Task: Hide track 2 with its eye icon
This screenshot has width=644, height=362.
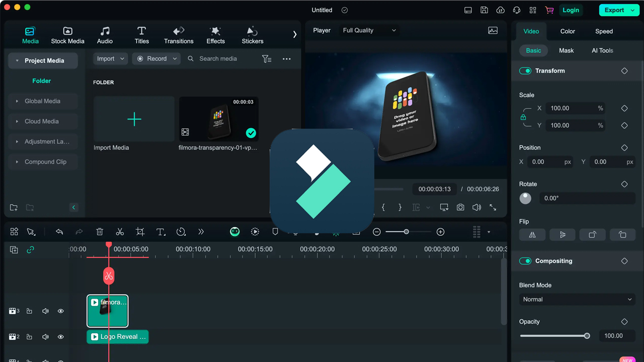Action: pyautogui.click(x=60, y=337)
